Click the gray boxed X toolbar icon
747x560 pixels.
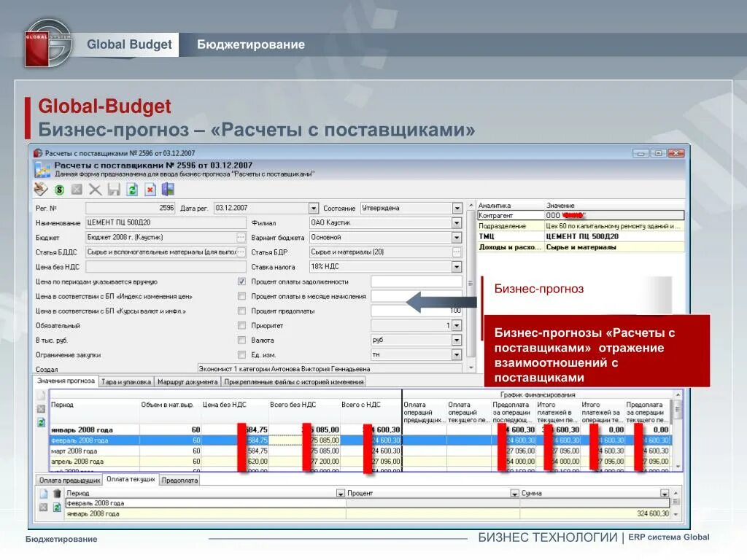click(x=77, y=190)
